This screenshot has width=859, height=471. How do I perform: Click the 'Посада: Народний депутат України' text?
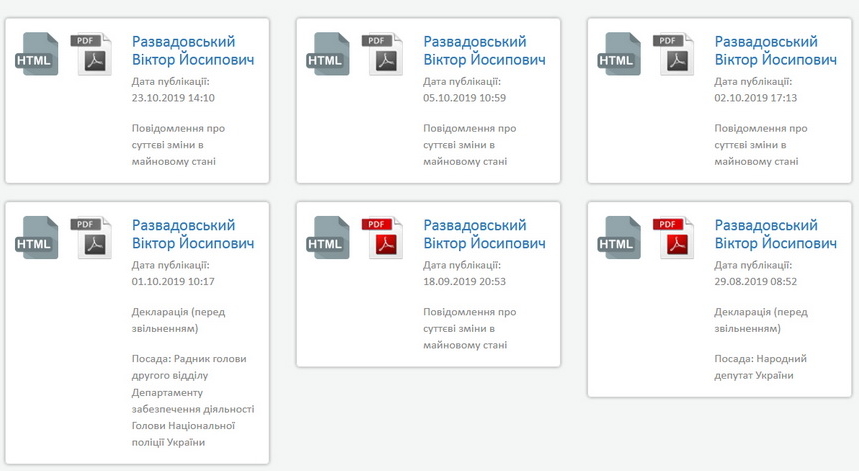760,367
